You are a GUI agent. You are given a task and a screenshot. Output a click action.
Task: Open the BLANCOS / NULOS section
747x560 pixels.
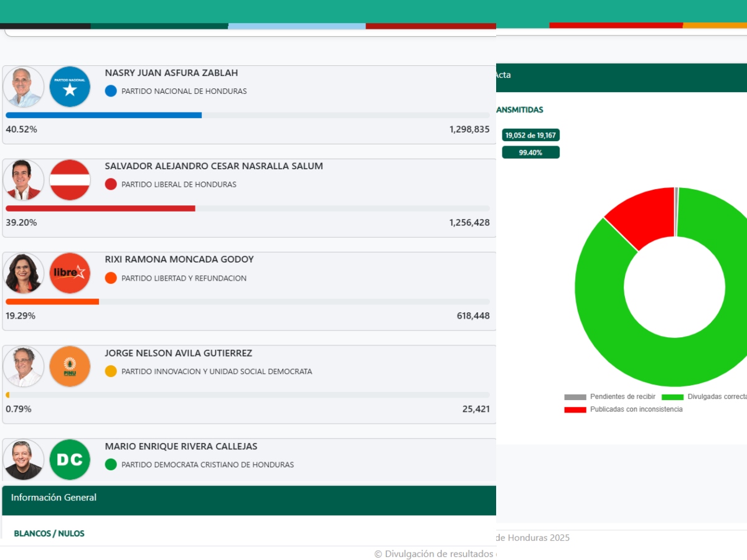point(49,533)
